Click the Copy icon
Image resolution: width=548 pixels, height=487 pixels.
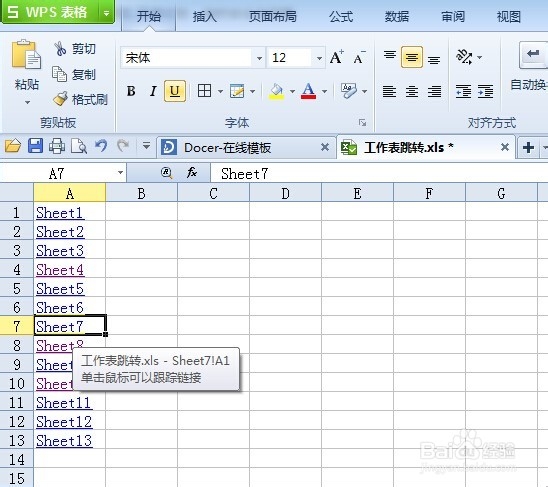point(59,74)
